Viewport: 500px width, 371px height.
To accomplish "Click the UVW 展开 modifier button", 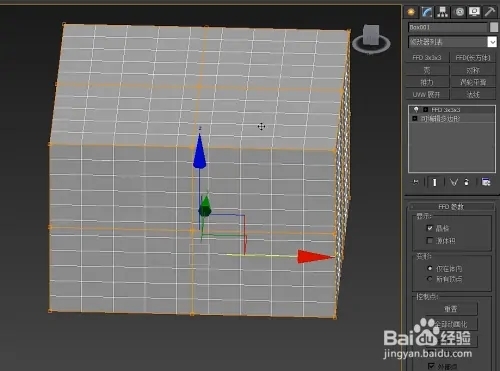I will (x=427, y=94).
